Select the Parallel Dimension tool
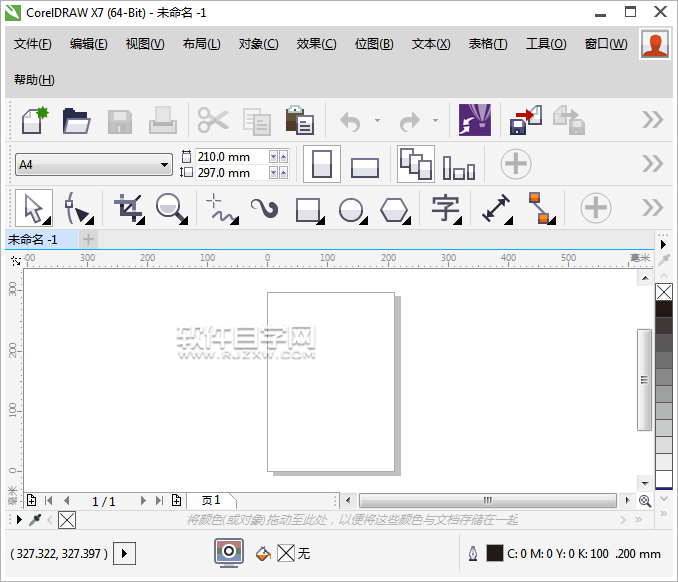 click(497, 209)
